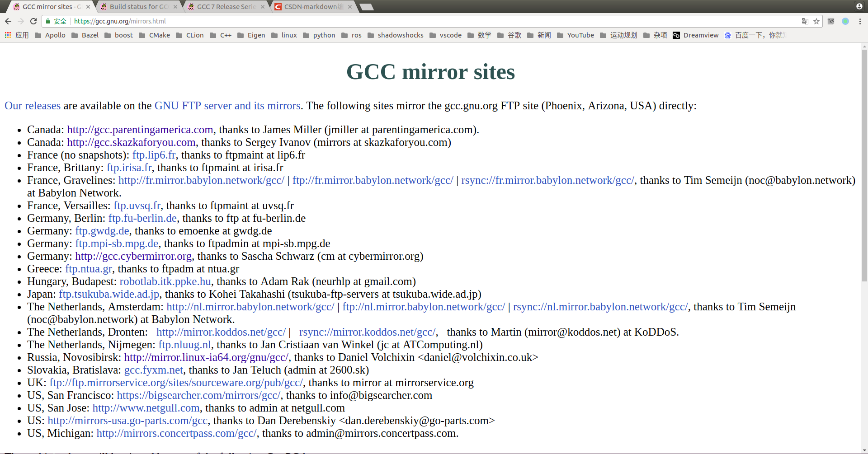Open the gcc.fyxm.net mirror link
This screenshot has width=868, height=454.
pyautogui.click(x=153, y=370)
